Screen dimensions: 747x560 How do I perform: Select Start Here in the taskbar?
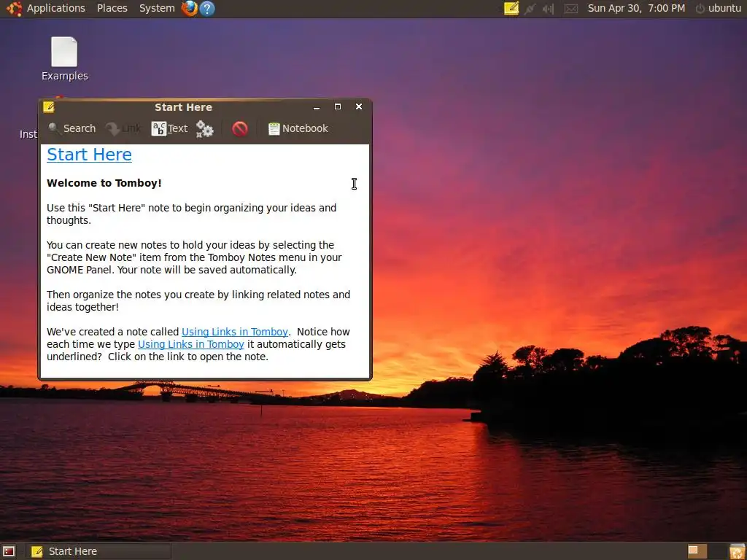98,551
